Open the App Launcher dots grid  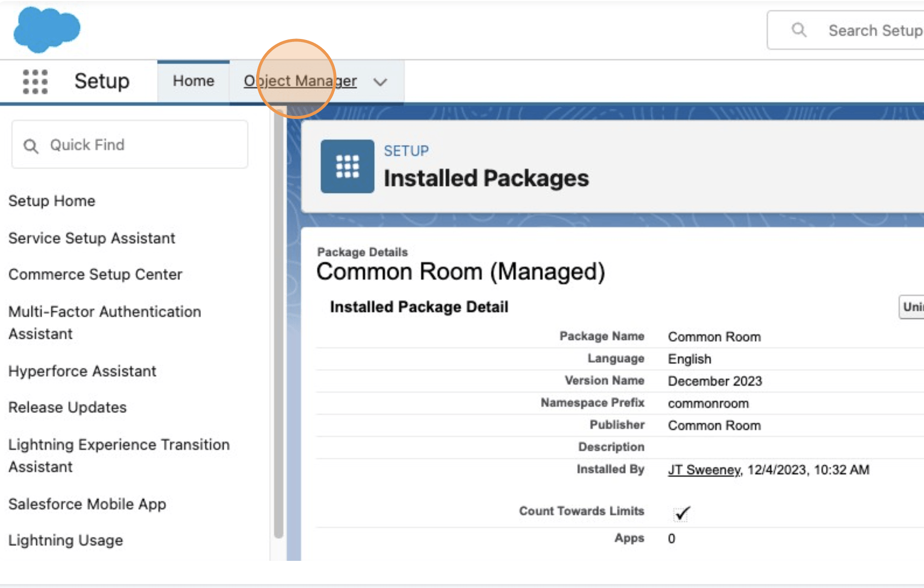pyautogui.click(x=35, y=81)
